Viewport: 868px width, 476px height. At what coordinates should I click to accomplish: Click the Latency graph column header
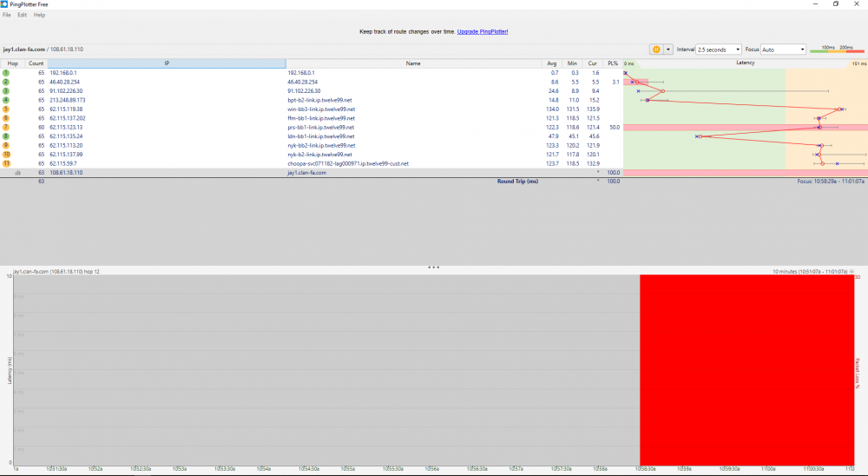coord(745,63)
